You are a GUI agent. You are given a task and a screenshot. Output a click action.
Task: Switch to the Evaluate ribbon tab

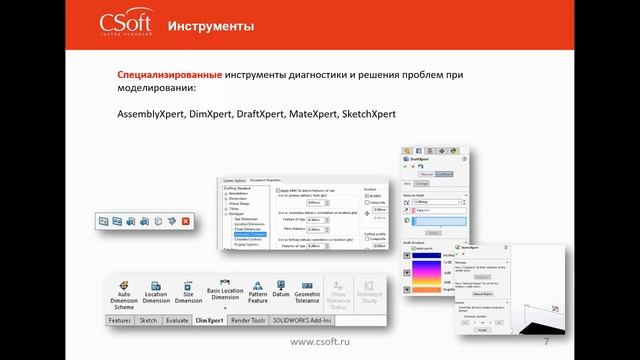(177, 320)
